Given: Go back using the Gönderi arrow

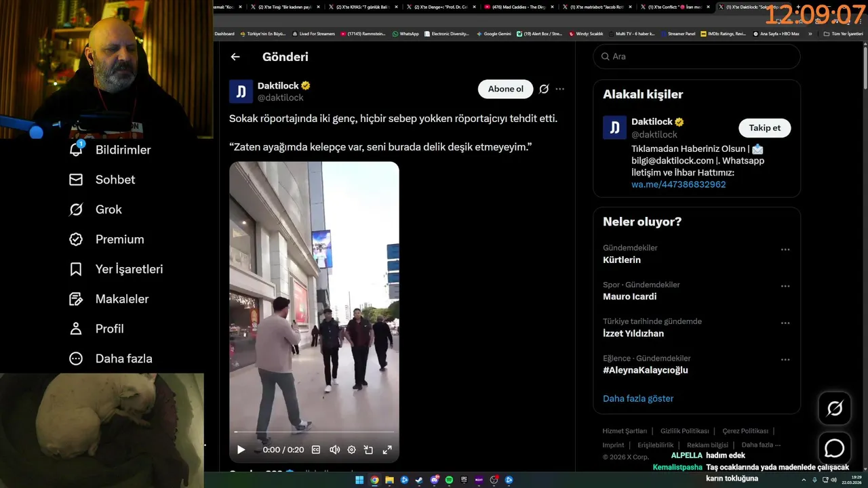Looking at the screenshot, I should click(235, 57).
